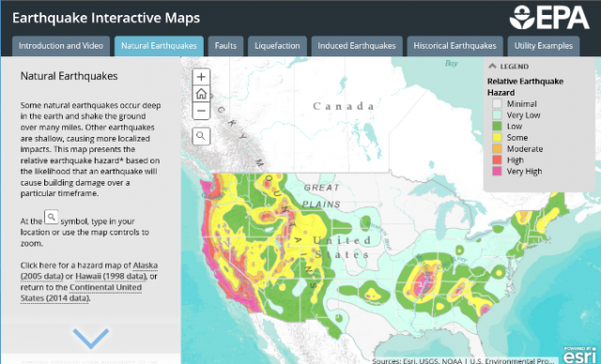
Task: Click the LEGEND header text
Action: point(515,67)
